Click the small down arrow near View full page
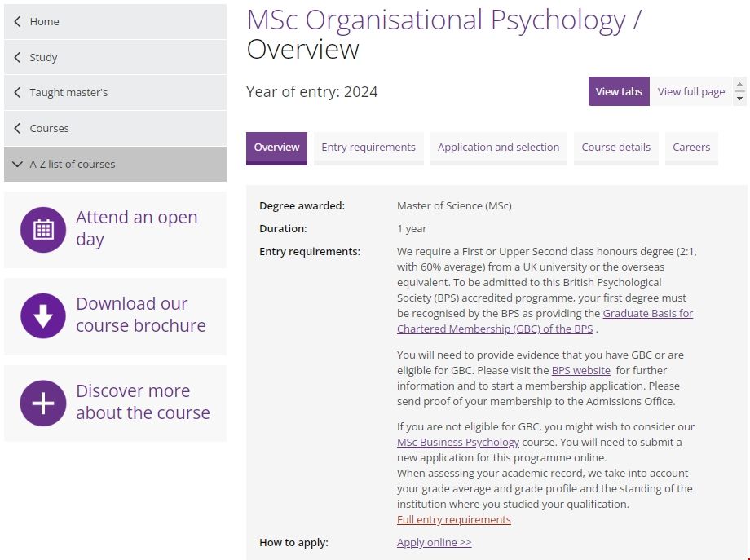This screenshot has height=560, width=750. click(740, 98)
